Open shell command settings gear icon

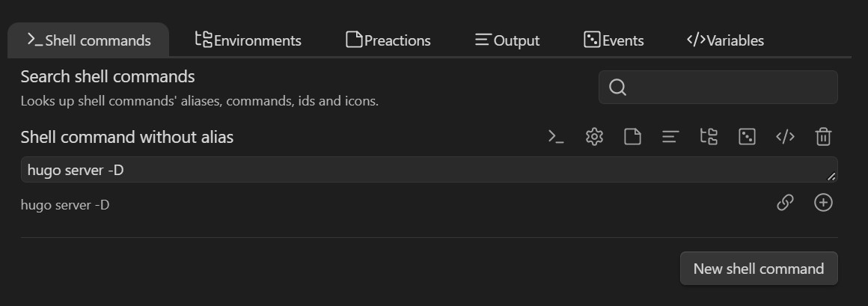click(594, 137)
